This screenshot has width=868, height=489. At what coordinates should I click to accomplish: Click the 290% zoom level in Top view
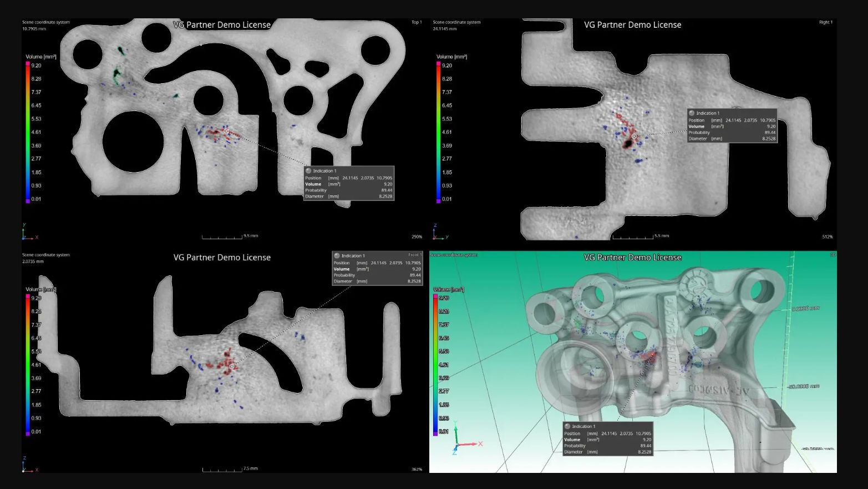tap(417, 237)
